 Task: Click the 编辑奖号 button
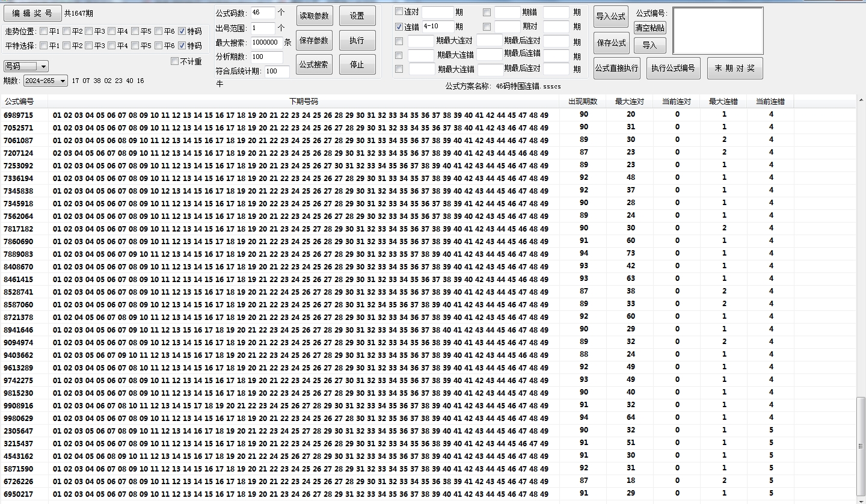[32, 13]
